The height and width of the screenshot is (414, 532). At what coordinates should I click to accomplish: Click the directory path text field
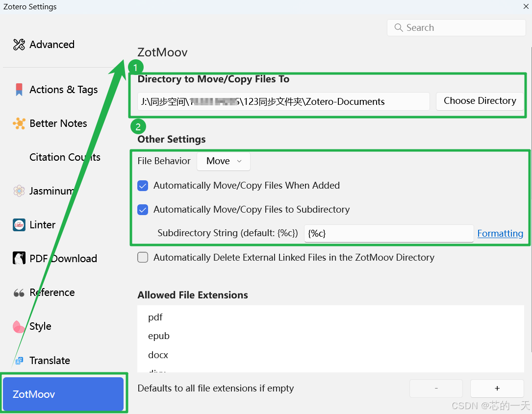click(x=283, y=101)
